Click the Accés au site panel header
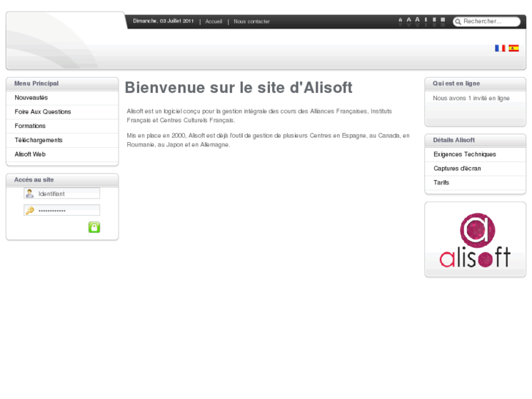Image resolution: width=532 pixels, height=399 pixels. pyautogui.click(x=62, y=180)
